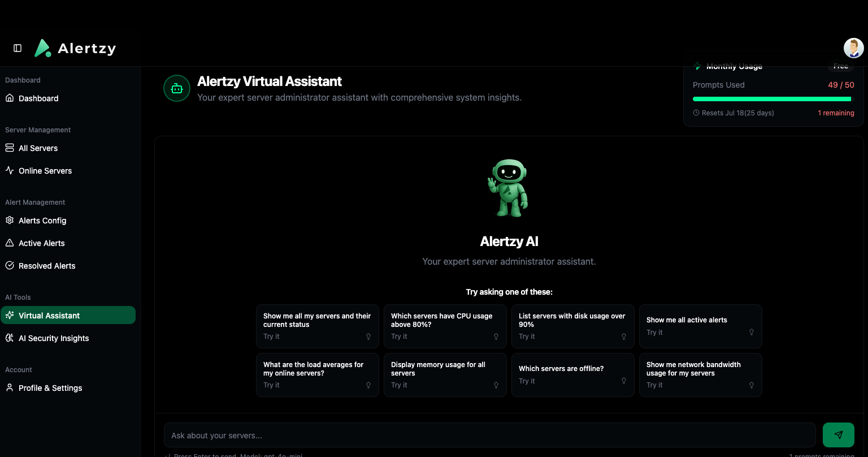Image resolution: width=868 pixels, height=457 pixels.
Task: Click lightbulb icon on CPU usage card
Action: pyautogui.click(x=496, y=337)
